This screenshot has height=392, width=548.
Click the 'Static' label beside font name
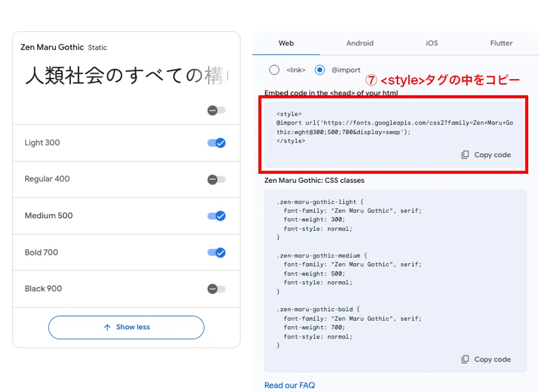[x=97, y=47]
